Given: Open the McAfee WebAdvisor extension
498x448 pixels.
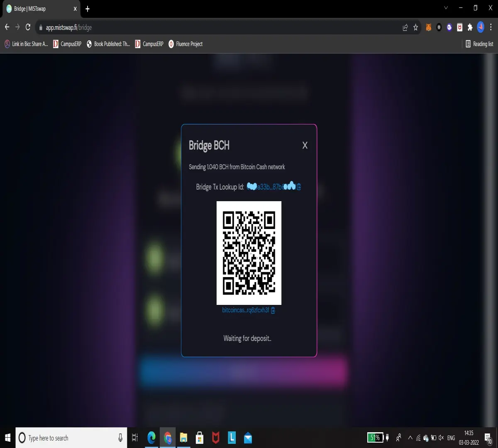Looking at the screenshot, I should [460, 27].
